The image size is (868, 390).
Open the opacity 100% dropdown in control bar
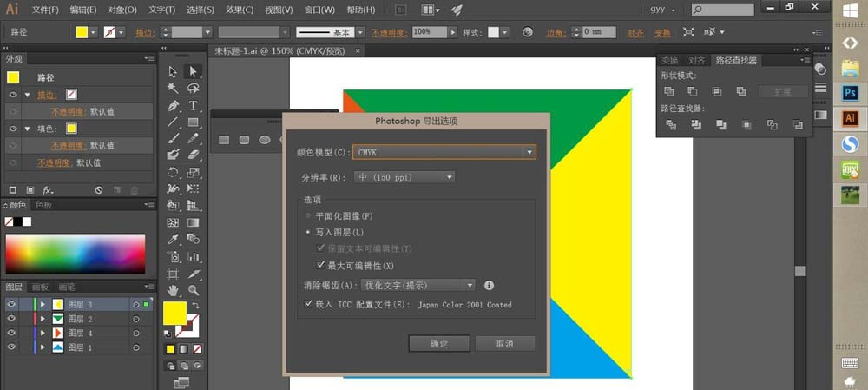click(x=452, y=32)
